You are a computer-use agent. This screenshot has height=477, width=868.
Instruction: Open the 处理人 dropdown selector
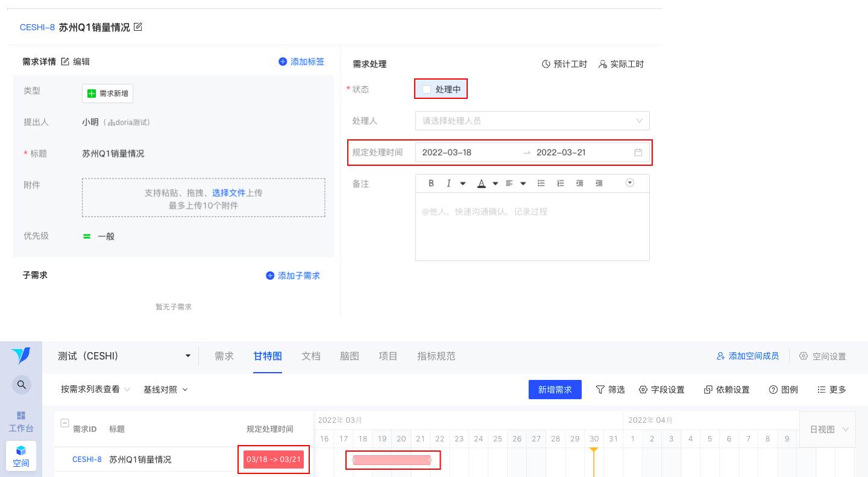tap(532, 121)
